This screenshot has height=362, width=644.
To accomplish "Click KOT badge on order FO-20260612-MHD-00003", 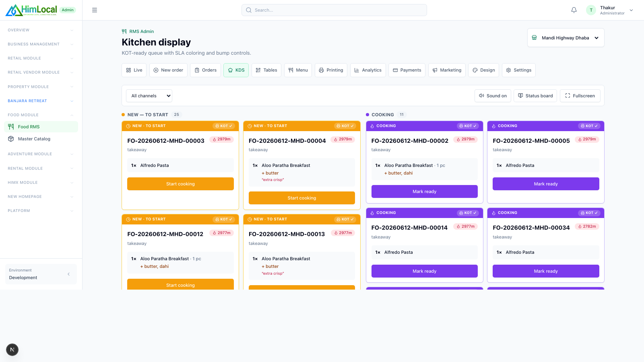I will pyautogui.click(x=223, y=126).
